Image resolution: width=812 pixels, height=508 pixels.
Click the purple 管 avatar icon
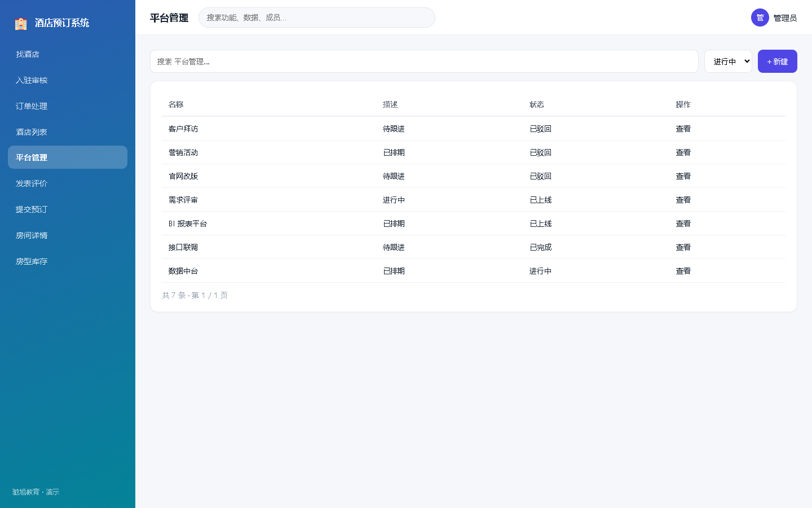point(760,17)
